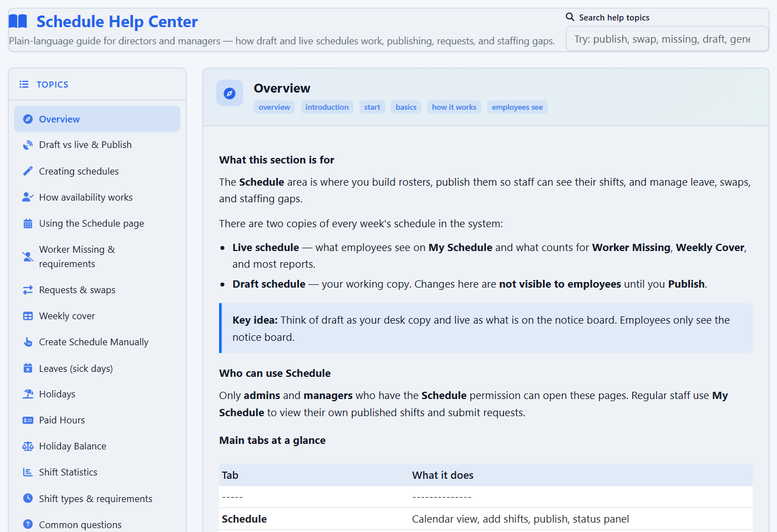Open Create Schedule Manually topic
Image resolution: width=777 pixels, height=532 pixels.
97,342
